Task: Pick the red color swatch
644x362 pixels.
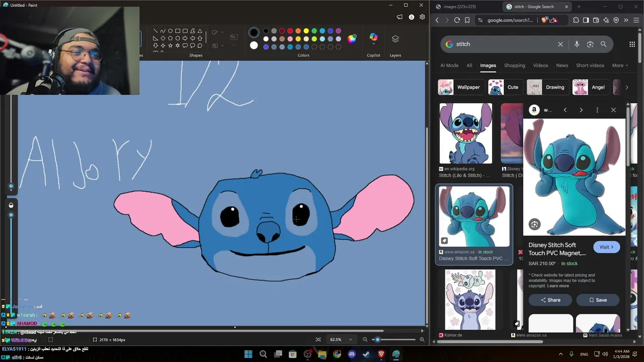Action: [290, 31]
